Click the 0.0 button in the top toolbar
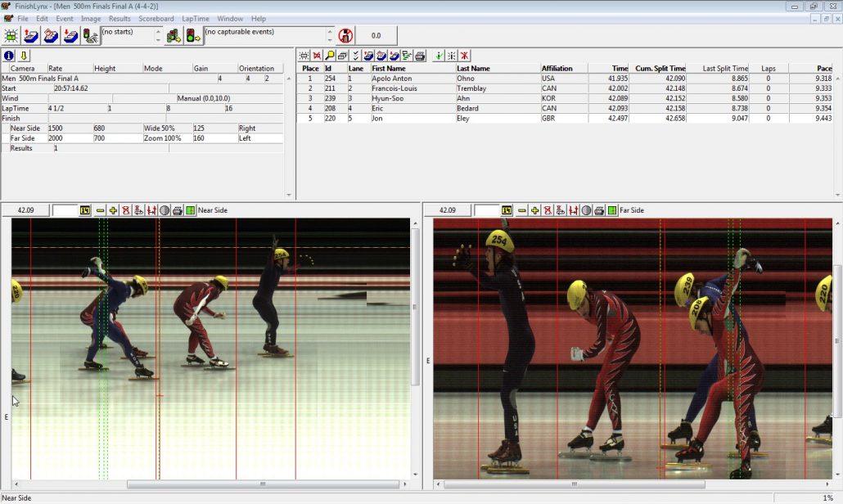Image resolution: width=843 pixels, height=504 pixels. 376,36
